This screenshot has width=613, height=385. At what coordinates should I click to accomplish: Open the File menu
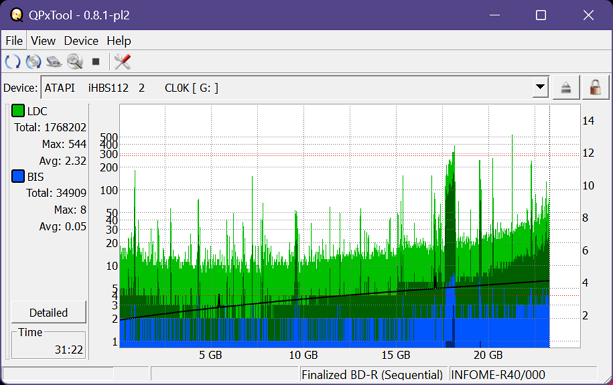click(x=14, y=41)
